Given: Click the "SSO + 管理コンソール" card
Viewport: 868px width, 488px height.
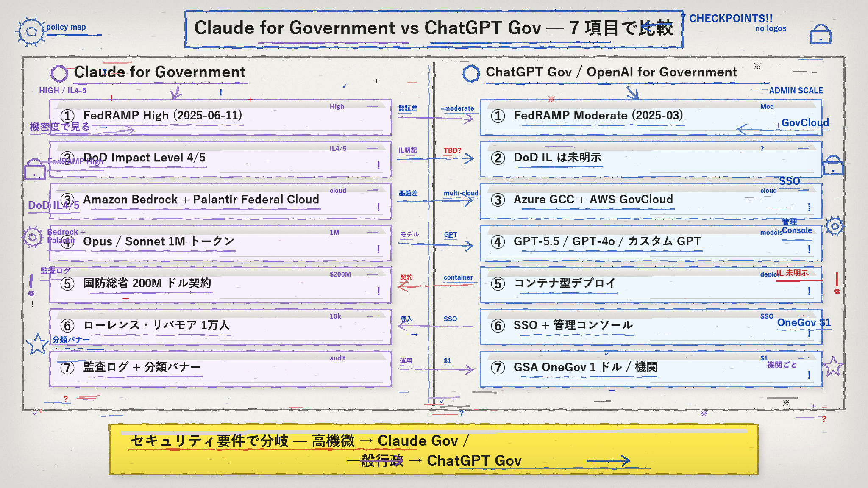Looking at the screenshot, I should click(x=651, y=327).
